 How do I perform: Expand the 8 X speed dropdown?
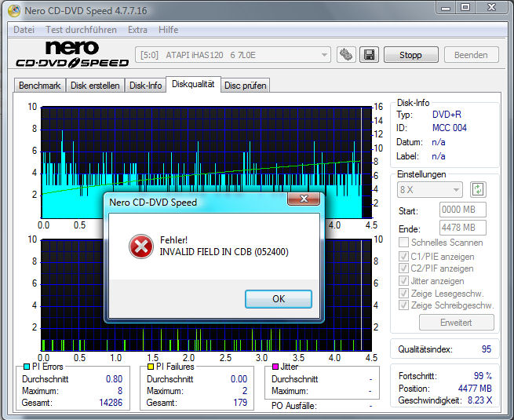tap(430, 189)
